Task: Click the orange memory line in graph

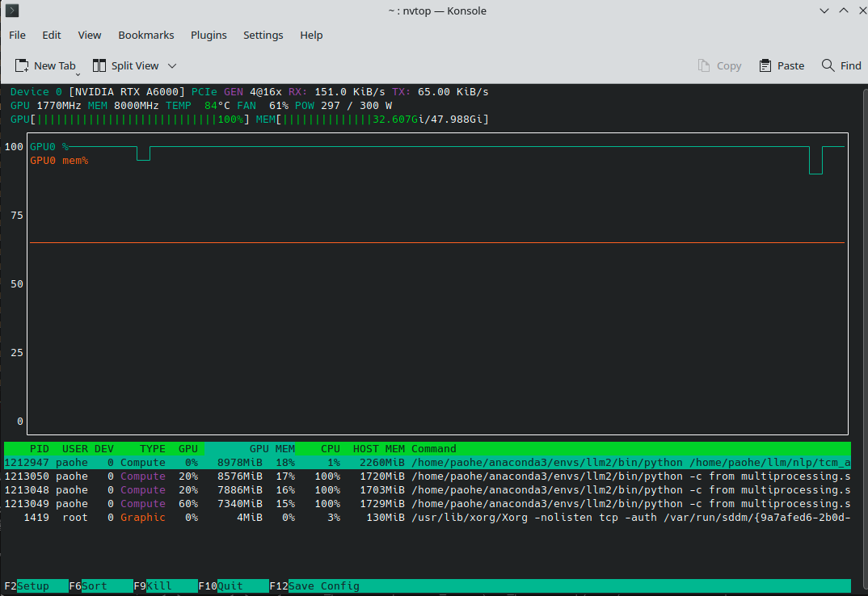Action: coord(437,242)
